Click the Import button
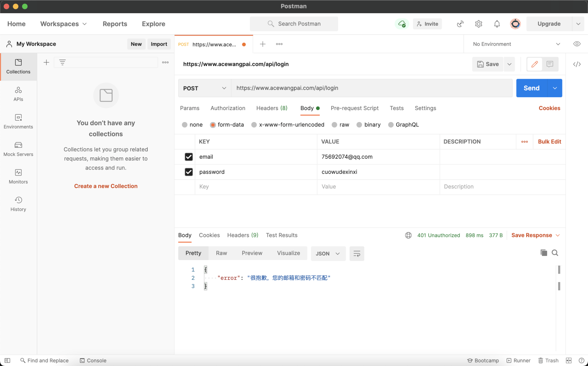 159,44
